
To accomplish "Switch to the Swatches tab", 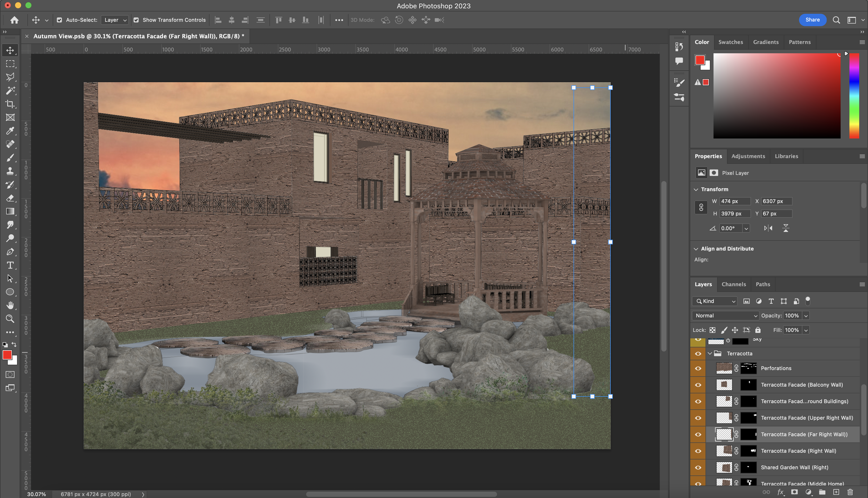I will pyautogui.click(x=731, y=42).
